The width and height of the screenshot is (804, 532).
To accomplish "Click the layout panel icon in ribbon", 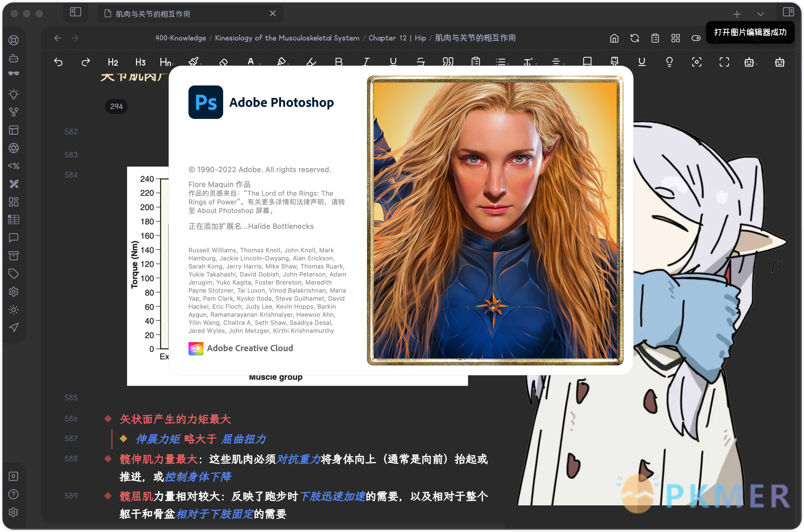I will pos(14,130).
